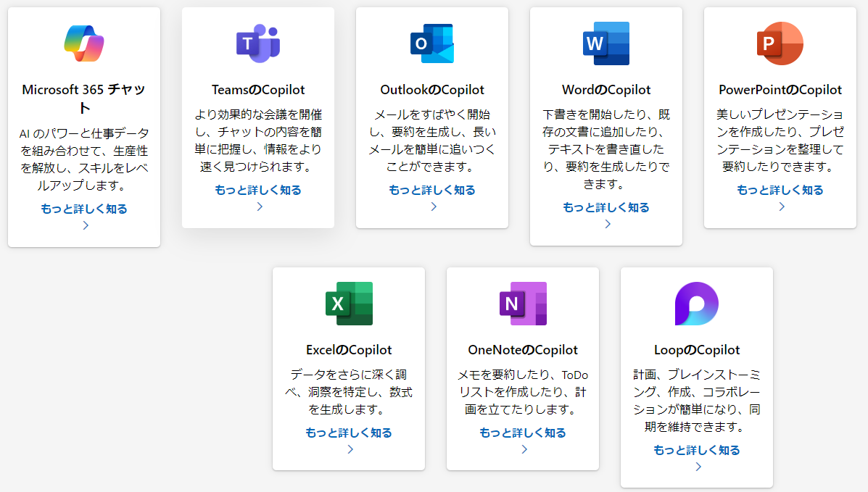Open もっと詳しく知る link for WordのCopilot
868x492 pixels.
[x=606, y=207]
